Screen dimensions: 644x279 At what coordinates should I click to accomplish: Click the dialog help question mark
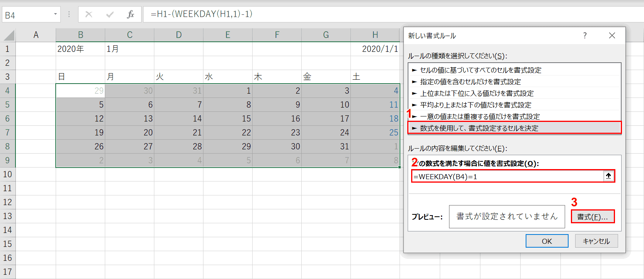point(585,36)
